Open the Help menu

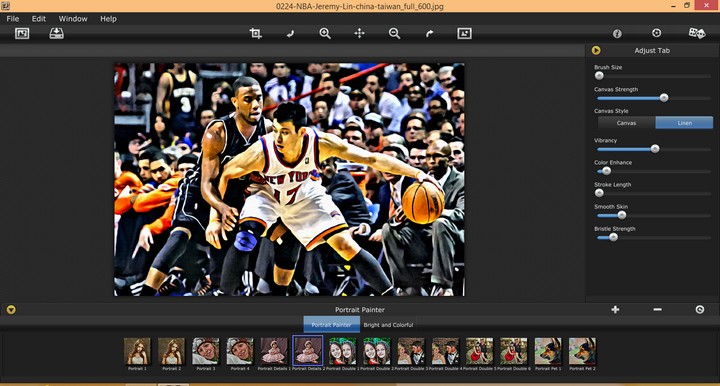[x=108, y=19]
